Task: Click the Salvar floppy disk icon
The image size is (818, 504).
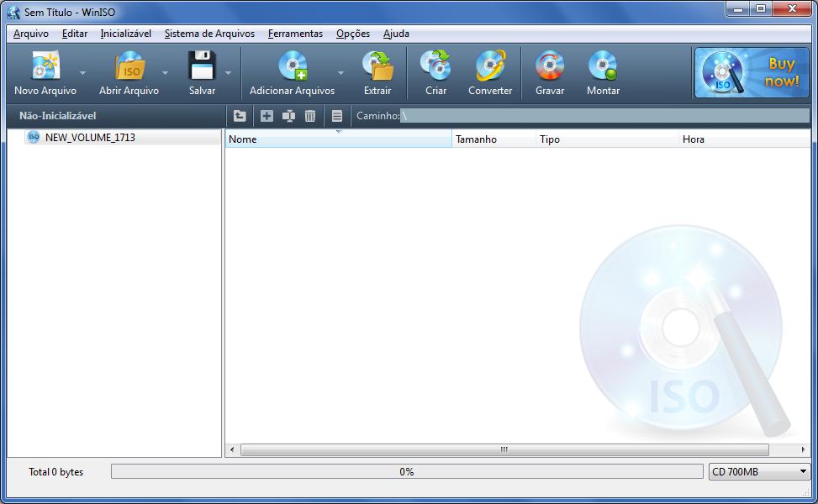Action: coord(202,66)
